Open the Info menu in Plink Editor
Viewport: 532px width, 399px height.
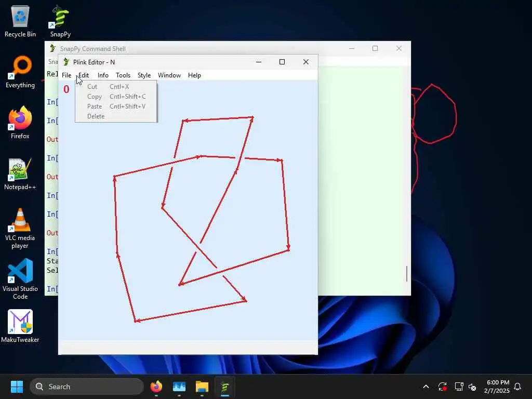coord(103,75)
